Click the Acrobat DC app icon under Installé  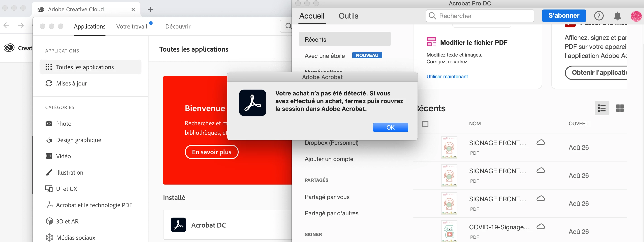(178, 225)
